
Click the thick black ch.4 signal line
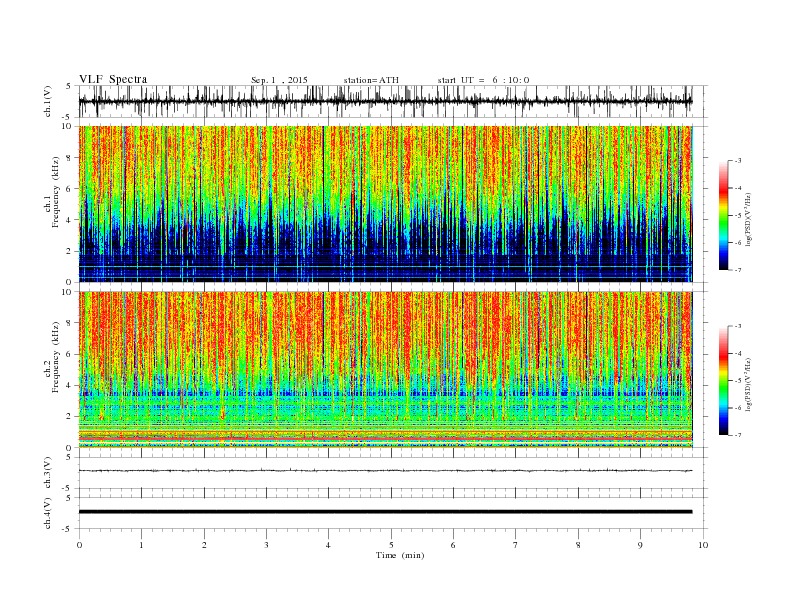385,512
